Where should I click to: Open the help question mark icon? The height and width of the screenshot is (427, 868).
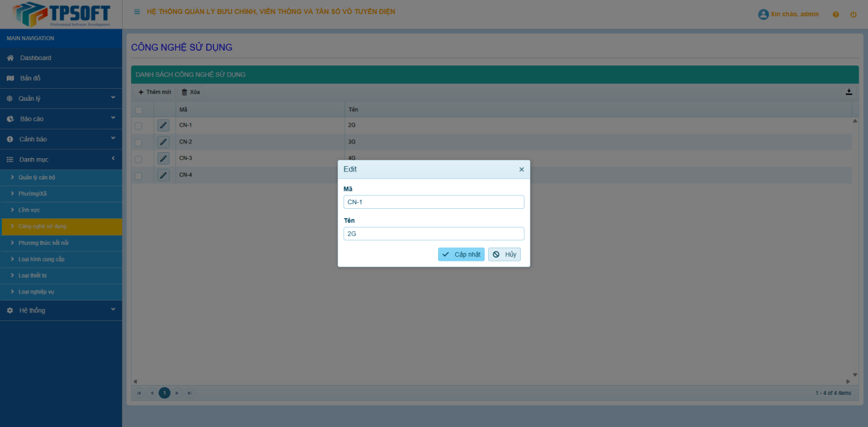835,15
